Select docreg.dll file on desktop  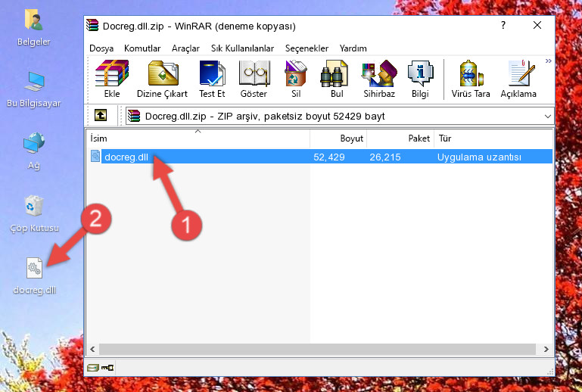(x=35, y=275)
